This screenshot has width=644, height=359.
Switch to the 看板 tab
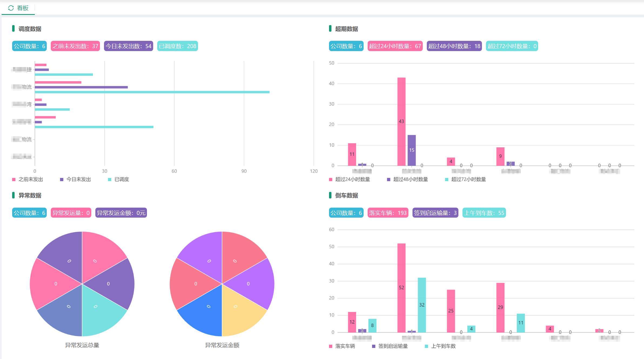tap(23, 8)
